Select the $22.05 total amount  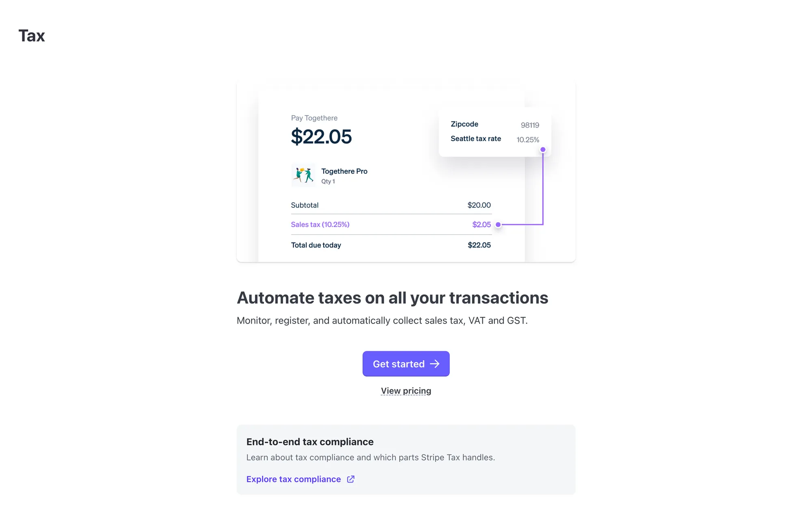pyautogui.click(x=321, y=137)
